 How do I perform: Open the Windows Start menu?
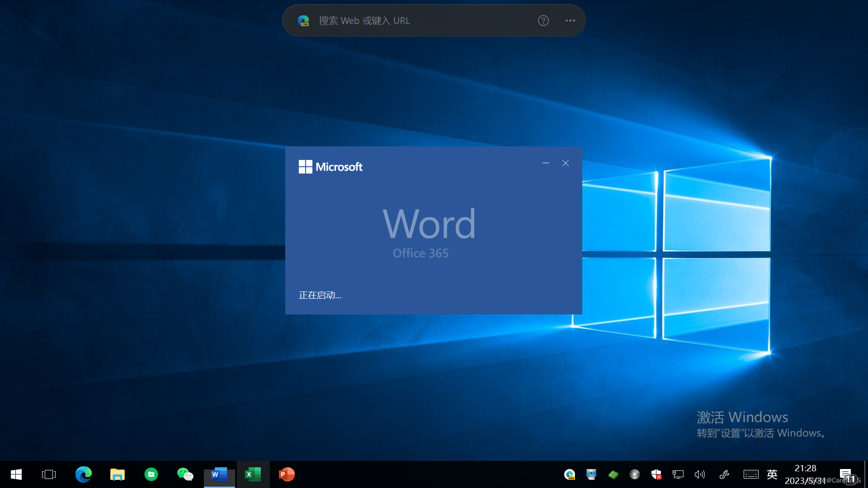[x=16, y=474]
